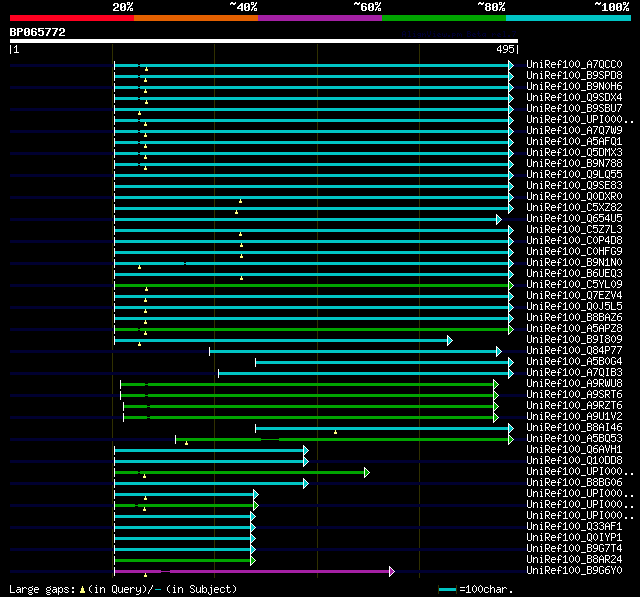Viewport: 640px width, 597px height.
Task: Click the purple arrowhead ending B9G6Y0 alignment
Action: point(392,572)
